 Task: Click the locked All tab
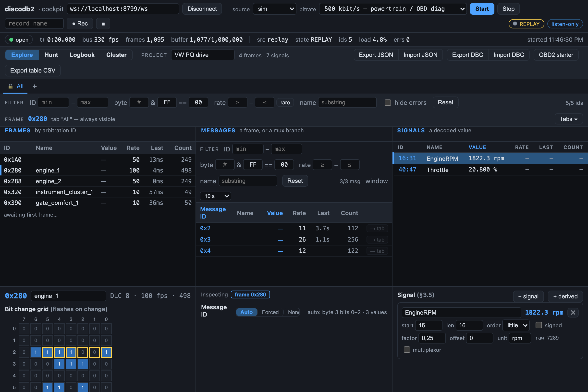point(15,86)
